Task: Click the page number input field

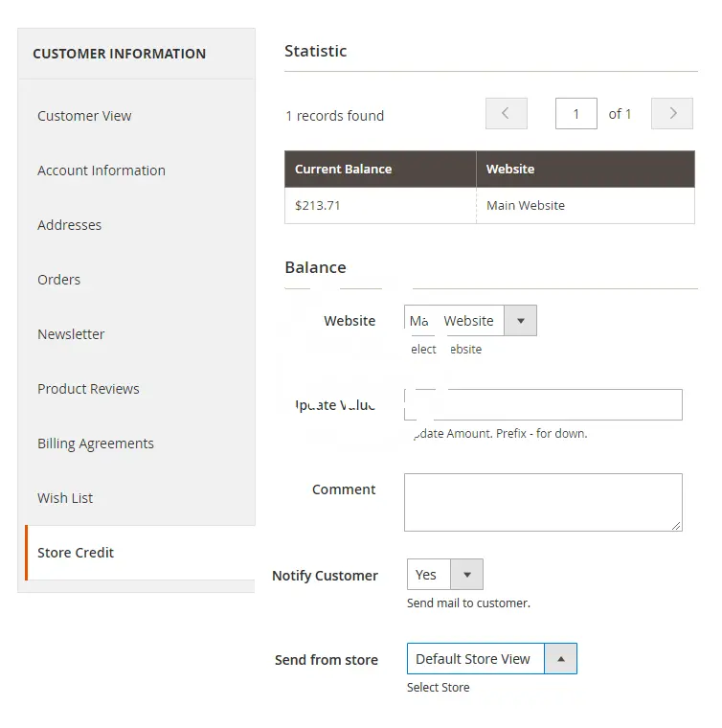Action: (x=575, y=114)
